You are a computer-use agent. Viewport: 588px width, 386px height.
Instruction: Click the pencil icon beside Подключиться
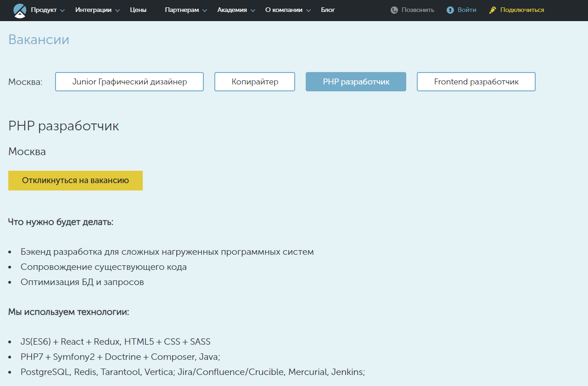[493, 10]
